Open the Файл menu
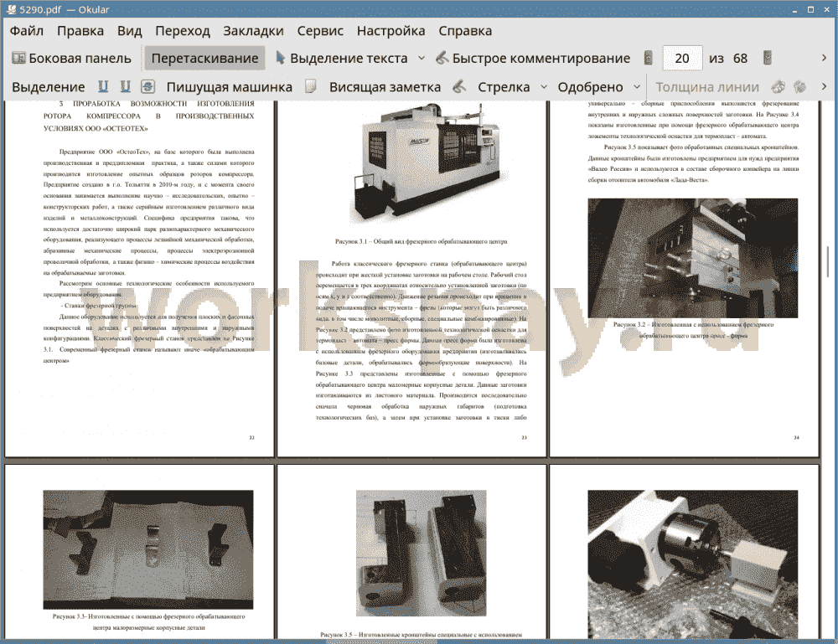838x644 pixels. click(27, 31)
